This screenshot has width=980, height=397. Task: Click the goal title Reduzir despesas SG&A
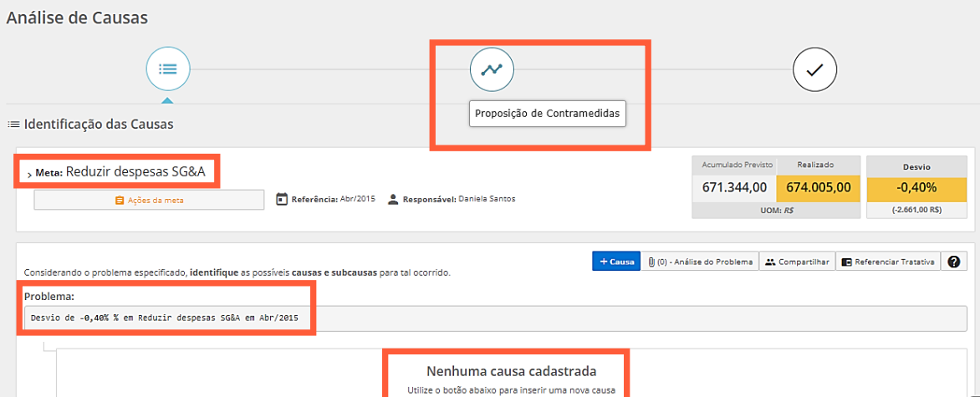point(135,171)
